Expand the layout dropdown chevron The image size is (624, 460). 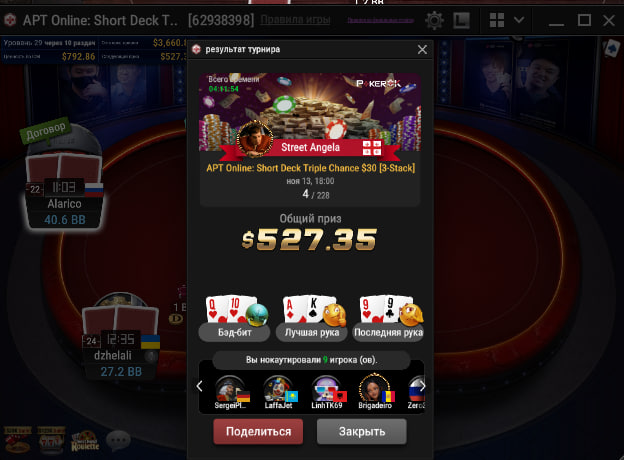519,19
